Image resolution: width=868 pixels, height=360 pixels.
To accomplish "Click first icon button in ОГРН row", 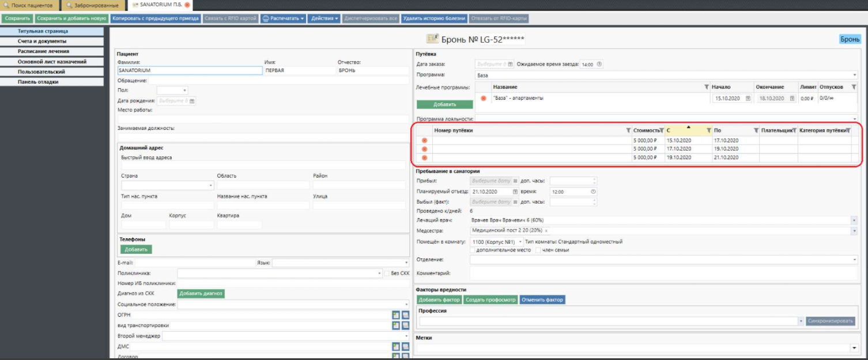I will [x=396, y=315].
